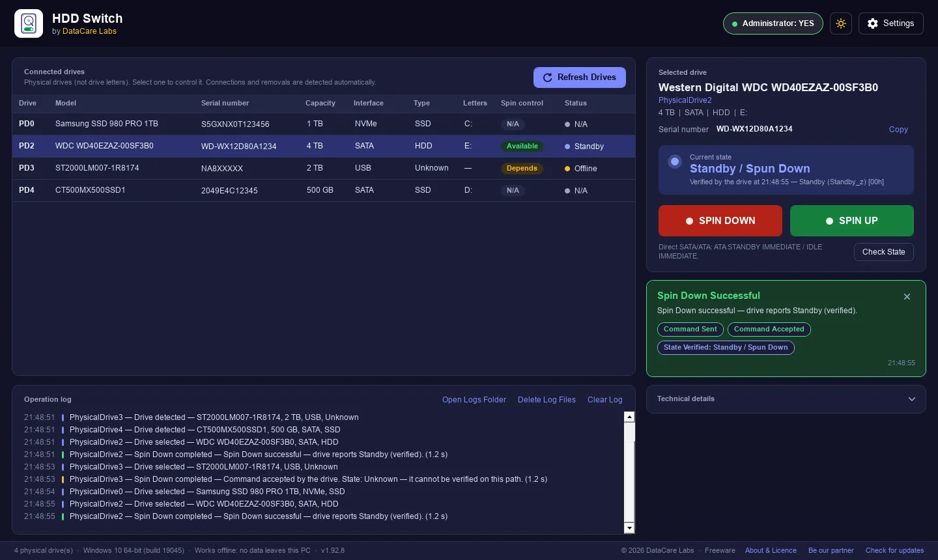
Task: Toggle the light/dark theme sun icon
Action: tap(841, 23)
